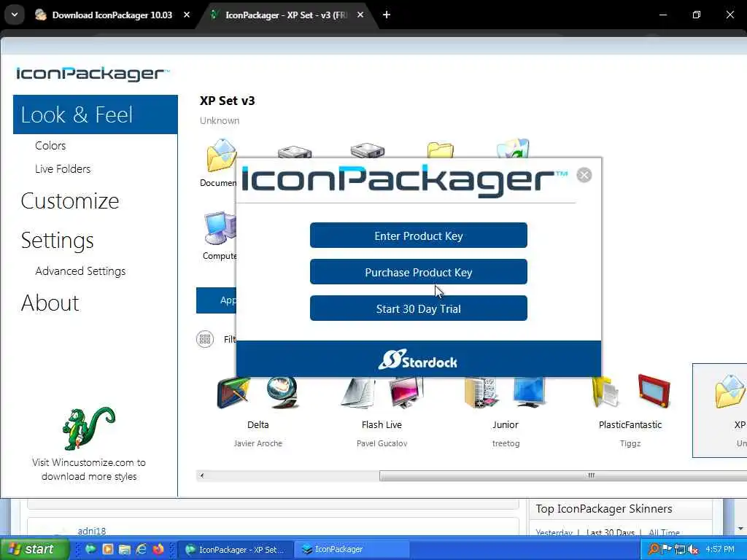Close the IconPackager activation dialog
The image size is (747, 560).
[x=584, y=175]
